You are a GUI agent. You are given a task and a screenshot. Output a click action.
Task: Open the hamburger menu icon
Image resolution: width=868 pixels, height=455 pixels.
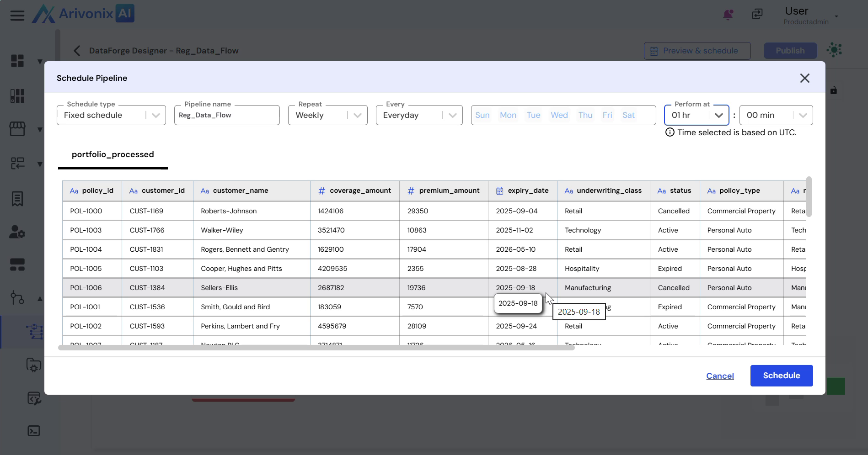coord(17,16)
